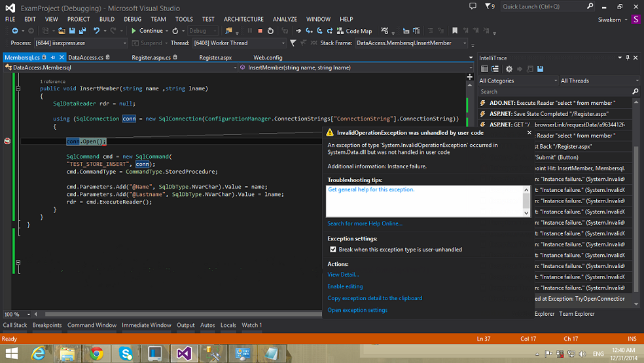The image size is (644, 363).
Task: Open the Locals tab
Action: coord(228,325)
